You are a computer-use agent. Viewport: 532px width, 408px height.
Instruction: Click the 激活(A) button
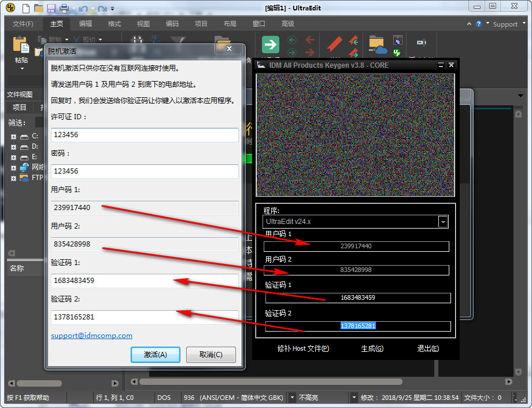(x=155, y=354)
